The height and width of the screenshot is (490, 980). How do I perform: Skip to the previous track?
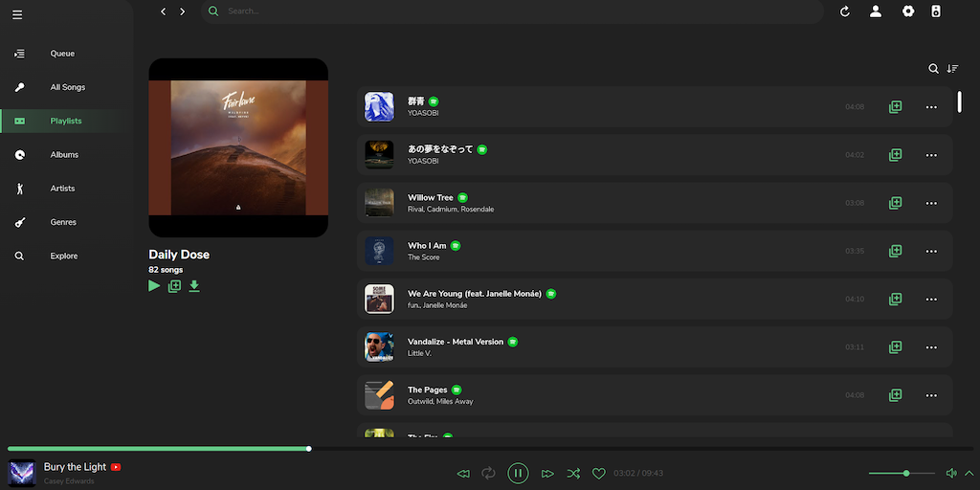coord(463,474)
